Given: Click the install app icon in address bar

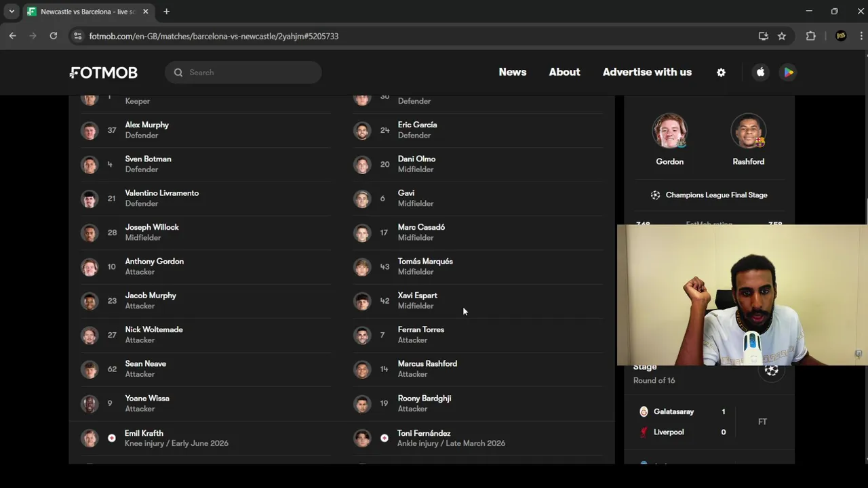Looking at the screenshot, I should (x=763, y=36).
